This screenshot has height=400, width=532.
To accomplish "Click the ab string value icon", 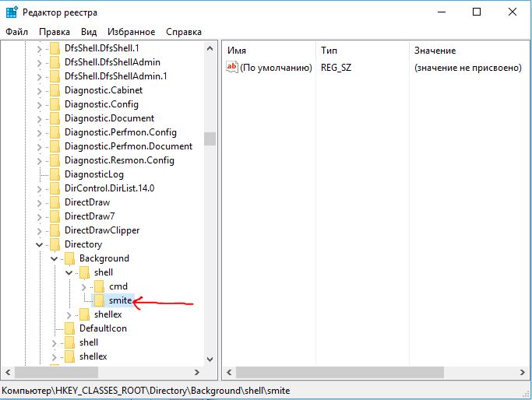I will [x=232, y=67].
